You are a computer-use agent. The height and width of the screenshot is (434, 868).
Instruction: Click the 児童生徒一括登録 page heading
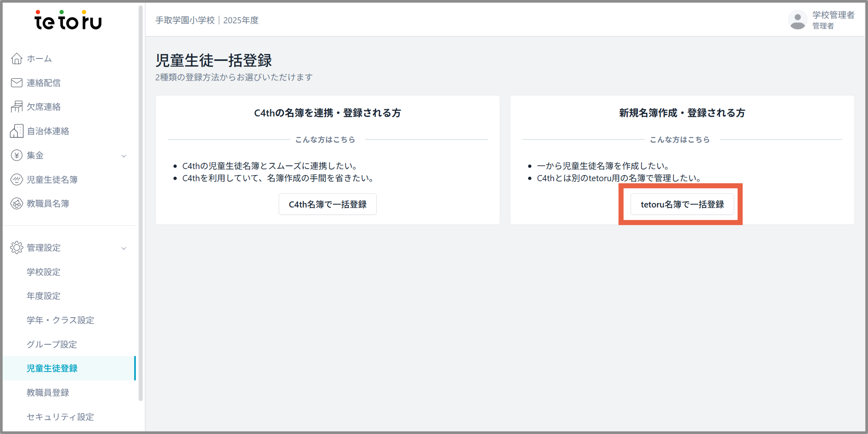coord(214,61)
